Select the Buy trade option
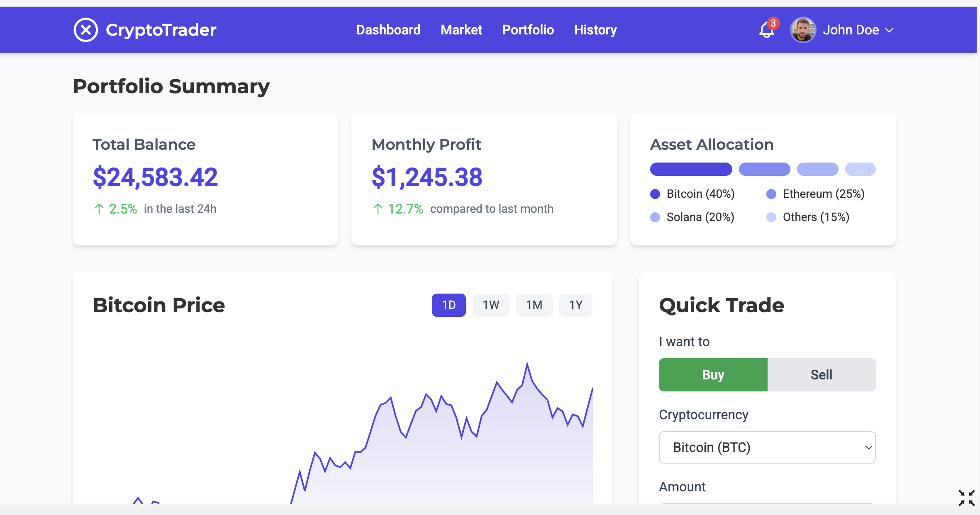The width and height of the screenshot is (980, 515). (x=713, y=375)
